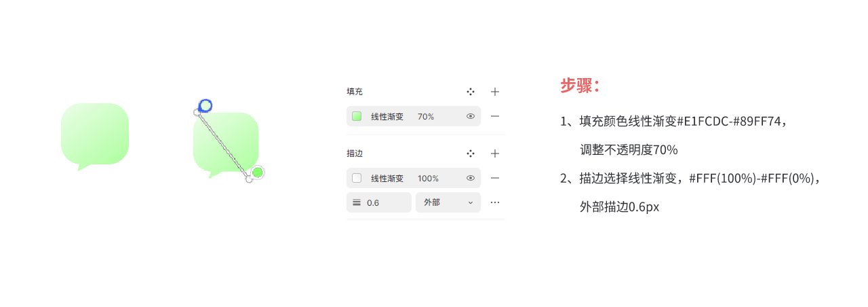Click the stroke weight lines icon
The height and width of the screenshot is (307, 868).
click(357, 202)
